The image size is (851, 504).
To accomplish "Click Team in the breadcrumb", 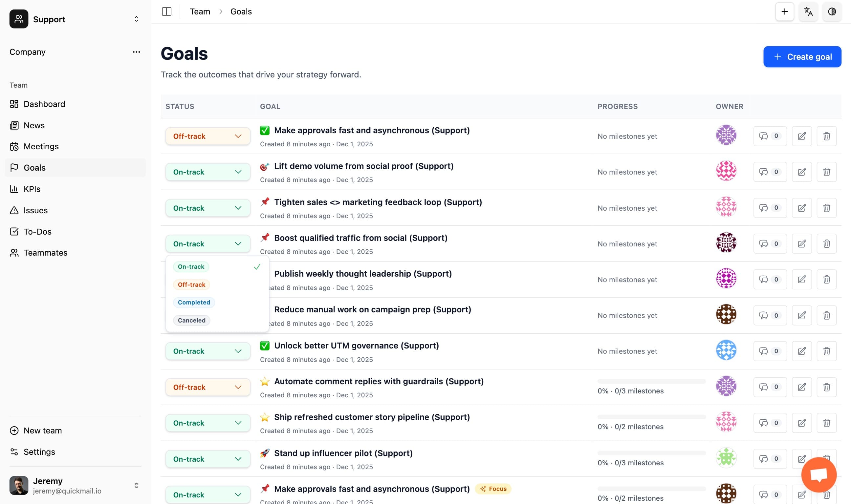I will (200, 11).
